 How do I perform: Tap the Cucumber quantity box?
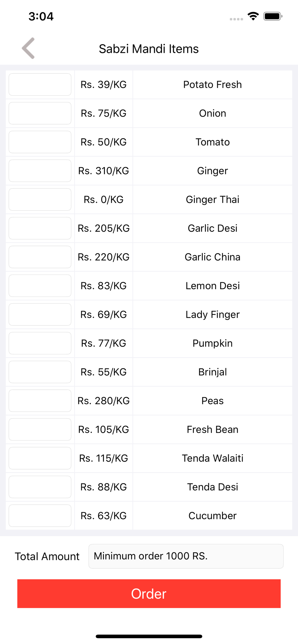[40, 516]
